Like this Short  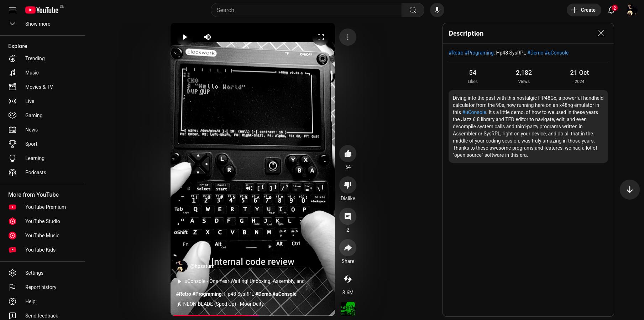click(x=348, y=154)
